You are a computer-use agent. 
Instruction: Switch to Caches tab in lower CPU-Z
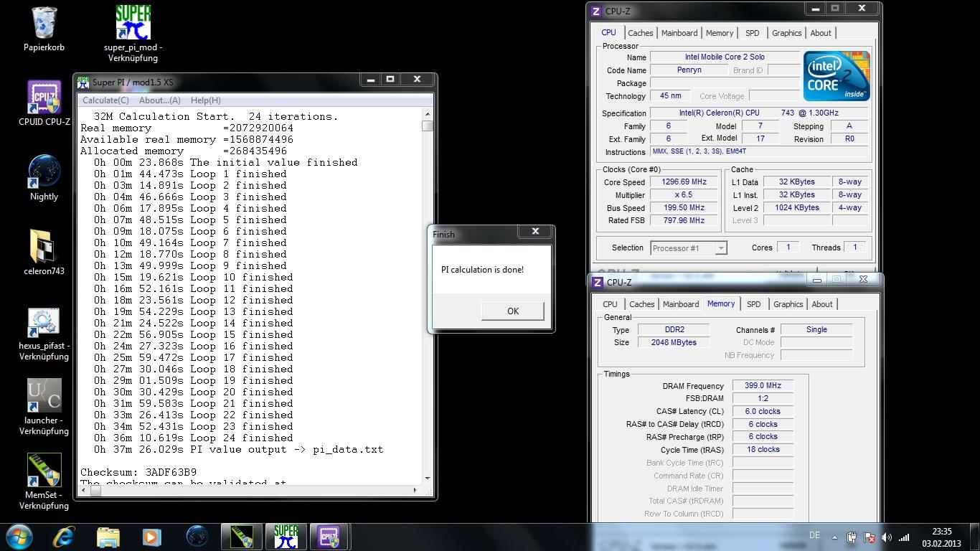pos(642,304)
